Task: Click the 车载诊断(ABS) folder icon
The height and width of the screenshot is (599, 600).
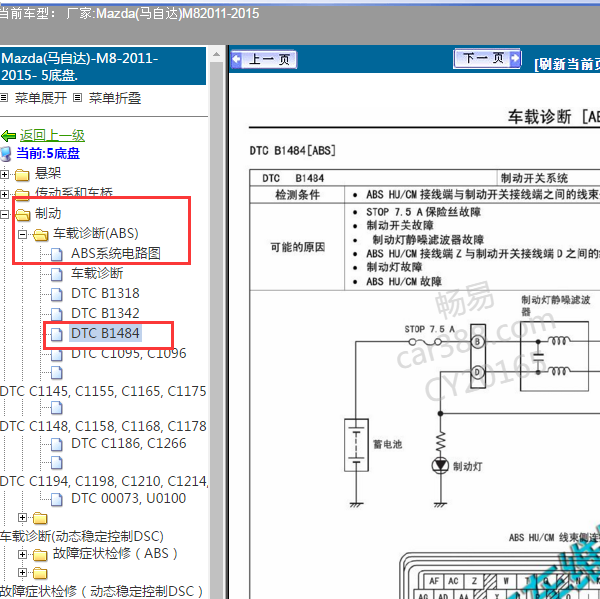Action: pyautogui.click(x=41, y=235)
